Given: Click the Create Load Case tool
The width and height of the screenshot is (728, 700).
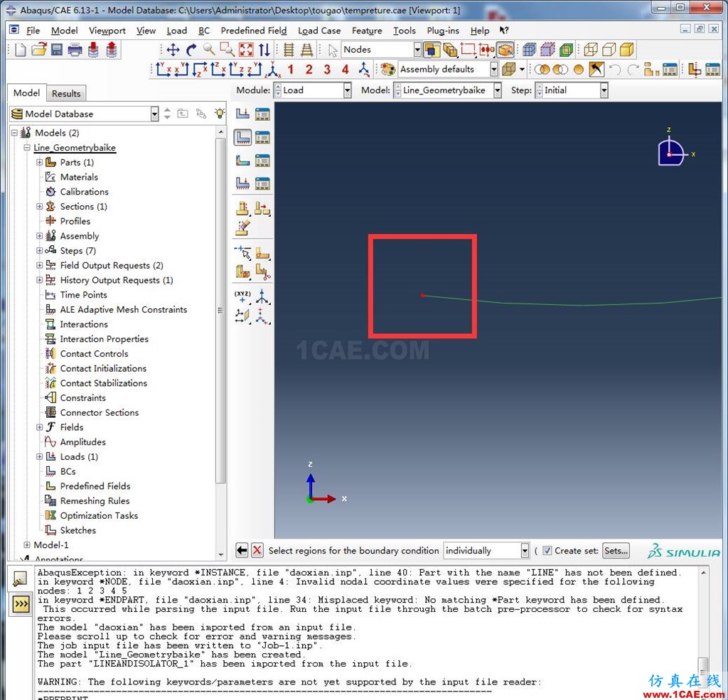Looking at the screenshot, I should pyautogui.click(x=242, y=183).
